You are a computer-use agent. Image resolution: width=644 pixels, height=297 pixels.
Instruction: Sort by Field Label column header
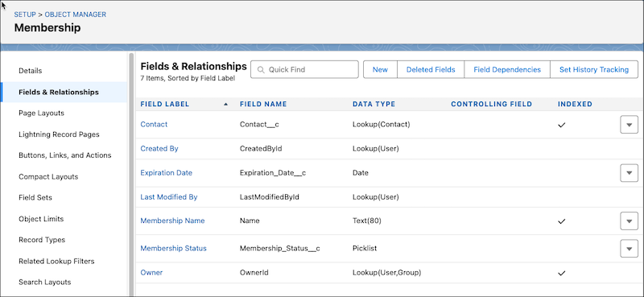pyautogui.click(x=165, y=105)
